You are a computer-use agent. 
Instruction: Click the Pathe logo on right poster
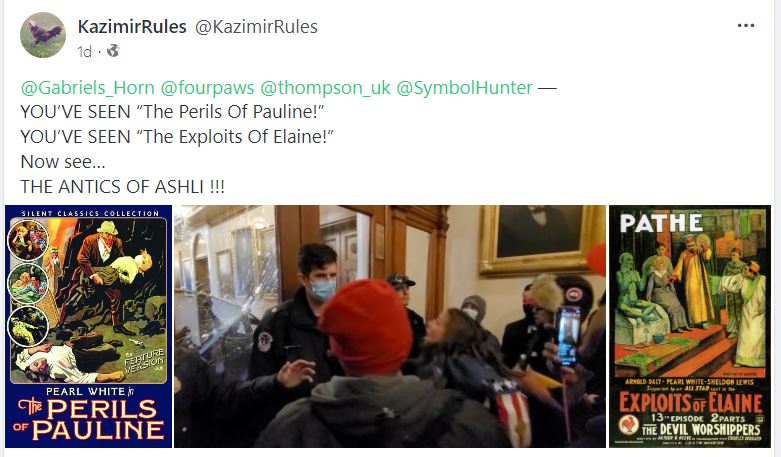661,223
